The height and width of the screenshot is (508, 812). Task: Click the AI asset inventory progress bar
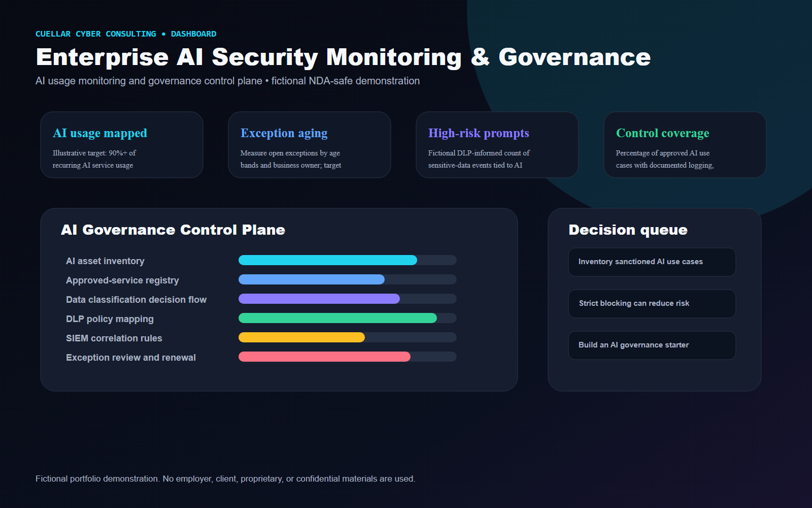click(348, 260)
